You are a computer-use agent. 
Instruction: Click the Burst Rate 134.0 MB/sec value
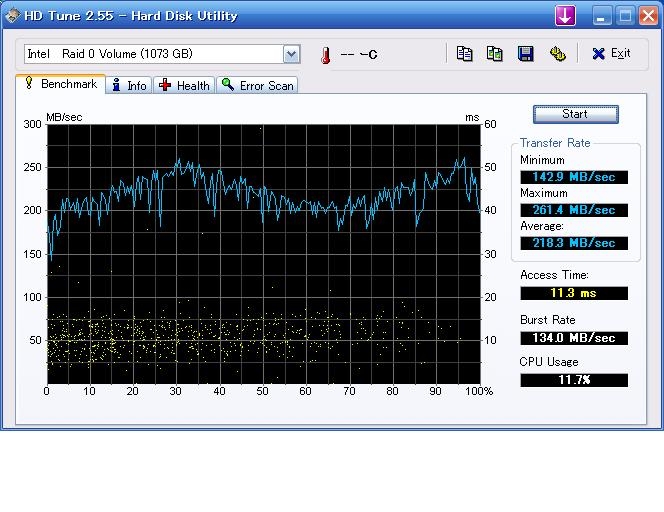(574, 338)
